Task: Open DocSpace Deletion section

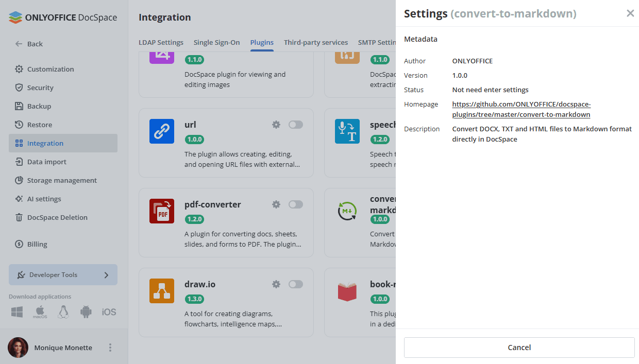Action: coord(63,217)
